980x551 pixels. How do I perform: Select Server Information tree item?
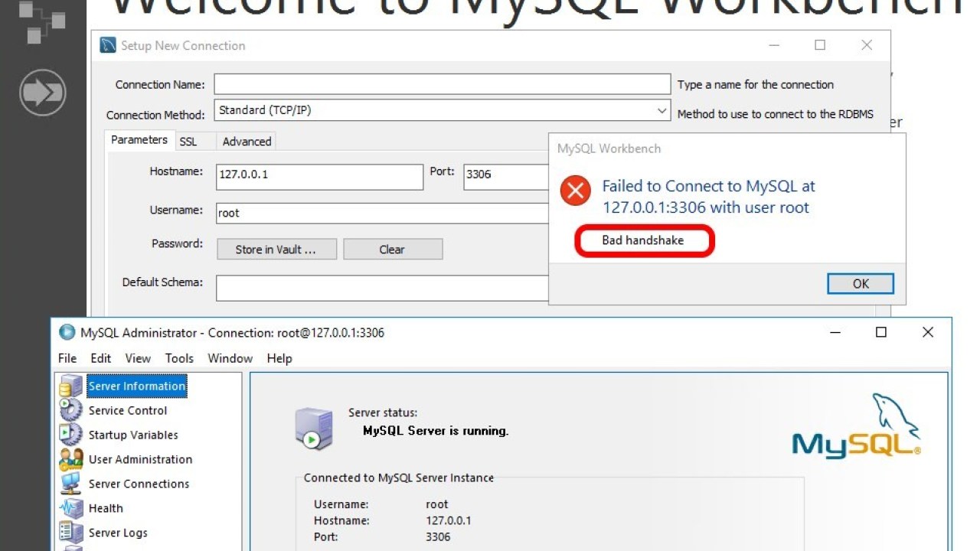tap(137, 386)
